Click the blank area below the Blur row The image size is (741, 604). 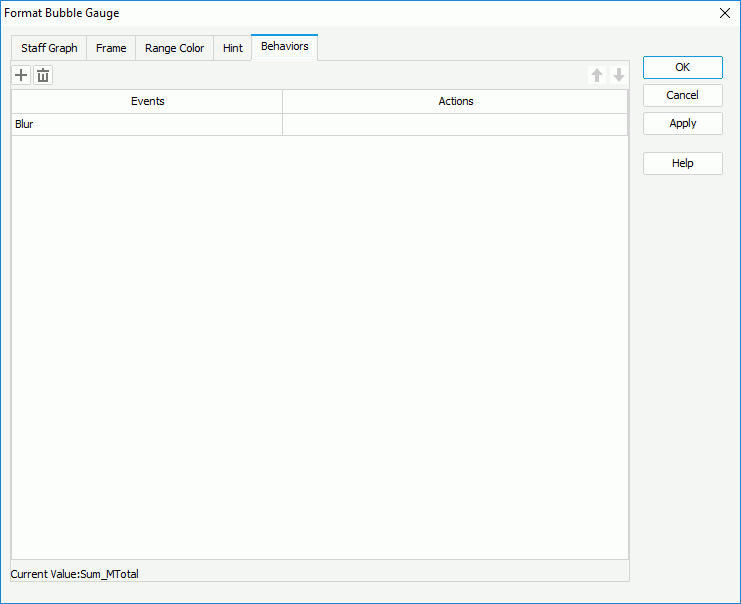pos(320,340)
